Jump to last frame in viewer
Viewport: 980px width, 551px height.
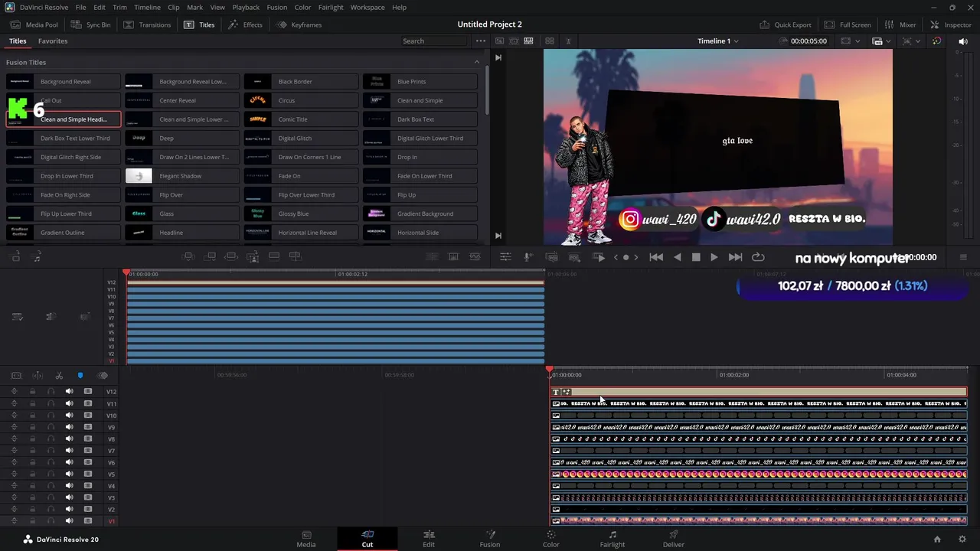point(735,257)
